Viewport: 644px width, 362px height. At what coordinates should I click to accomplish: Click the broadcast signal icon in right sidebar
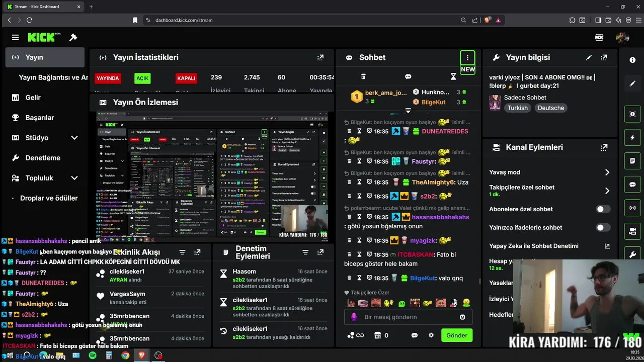(632, 208)
